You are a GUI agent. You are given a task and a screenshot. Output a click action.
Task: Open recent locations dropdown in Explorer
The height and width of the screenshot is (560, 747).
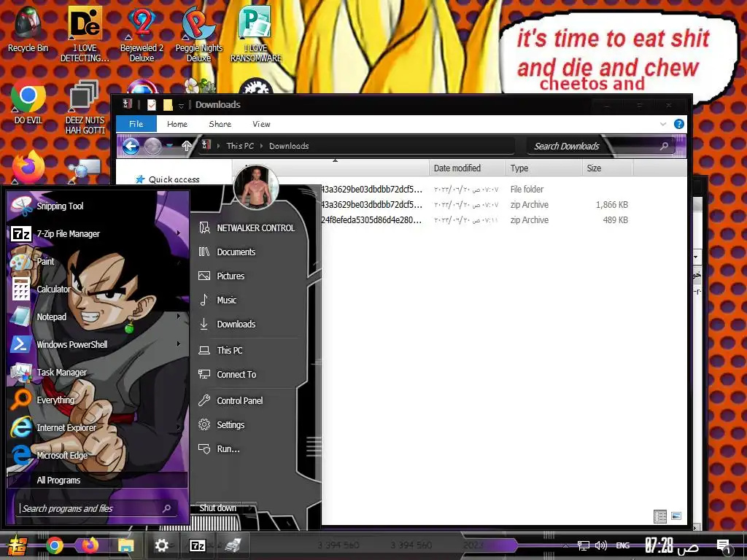169,146
